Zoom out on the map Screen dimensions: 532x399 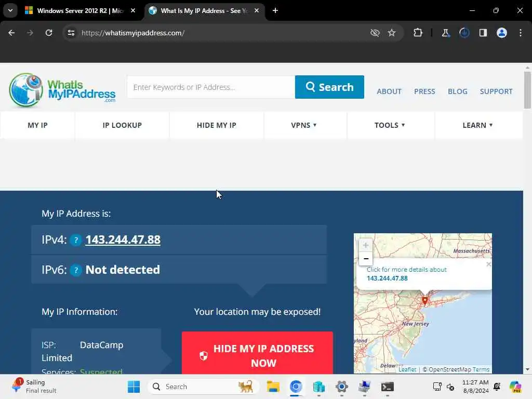(x=366, y=259)
